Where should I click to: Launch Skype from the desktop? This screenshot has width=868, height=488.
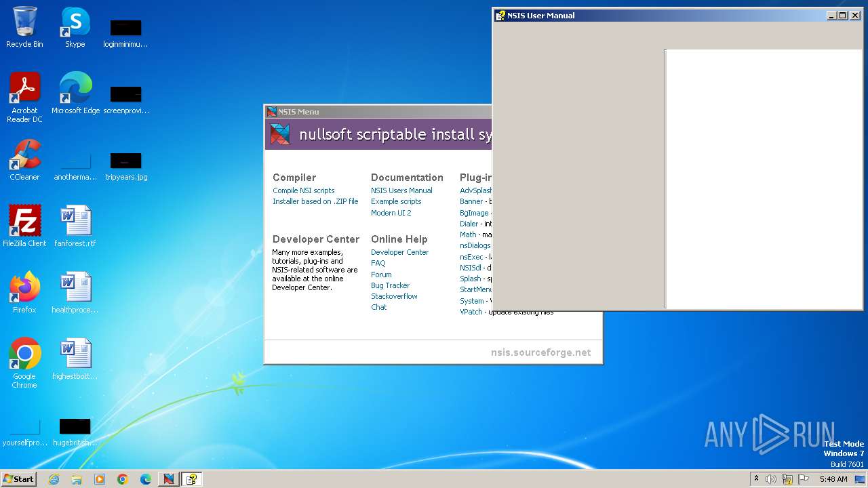75,28
